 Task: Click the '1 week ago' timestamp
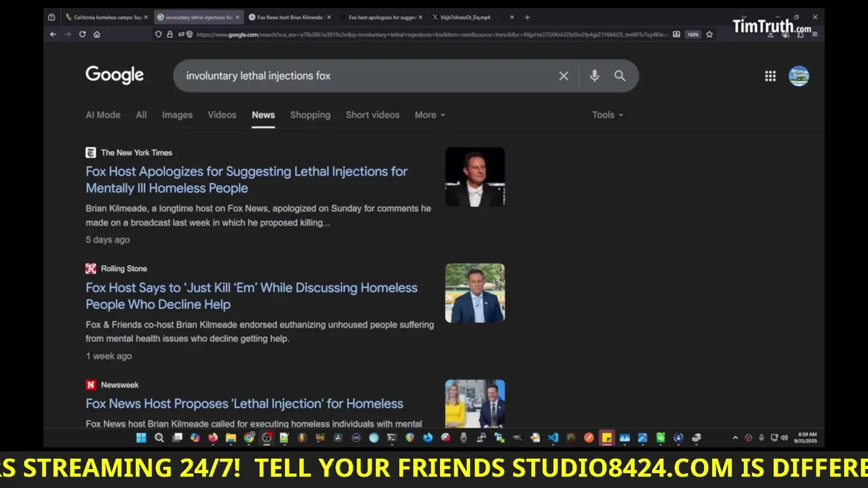[x=108, y=356]
